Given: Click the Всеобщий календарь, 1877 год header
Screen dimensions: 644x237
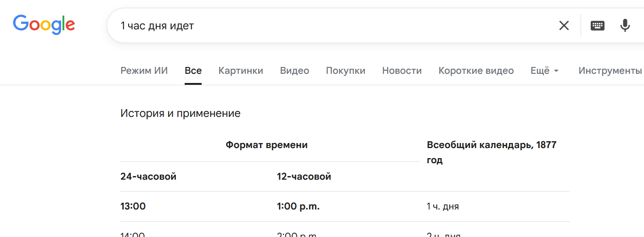Looking at the screenshot, I should (x=491, y=152).
